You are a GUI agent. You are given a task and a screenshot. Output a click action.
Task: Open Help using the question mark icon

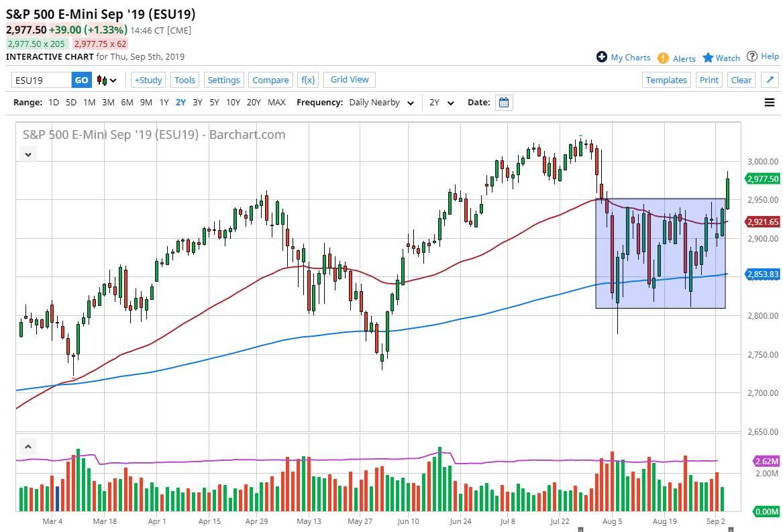[x=753, y=56]
